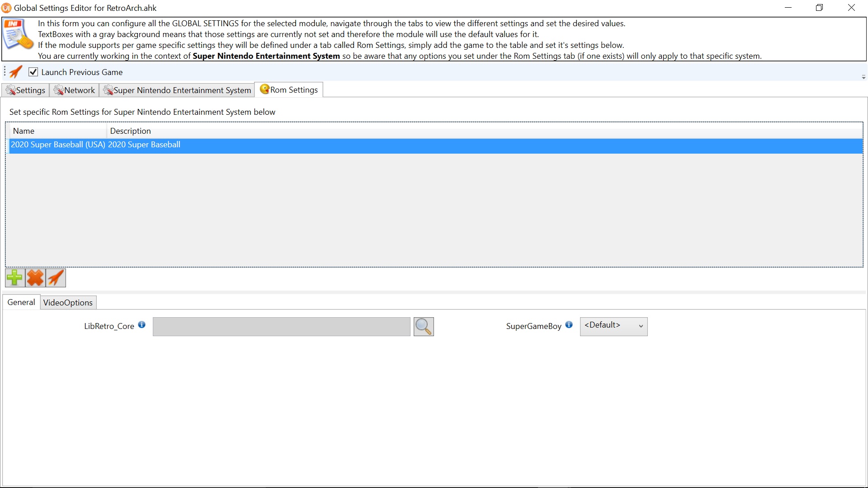The height and width of the screenshot is (488, 868).
Task: Click the rocket launch icon in toolbar
Action: [16, 72]
